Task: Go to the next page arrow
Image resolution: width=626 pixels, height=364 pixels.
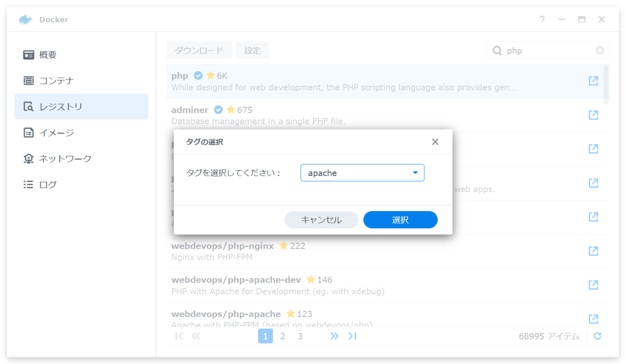Action: 334,336
